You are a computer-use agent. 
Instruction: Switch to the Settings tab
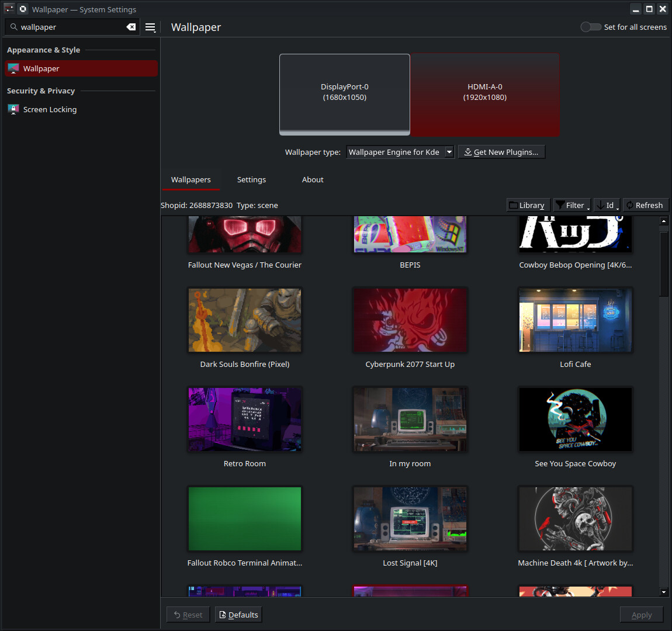click(251, 179)
